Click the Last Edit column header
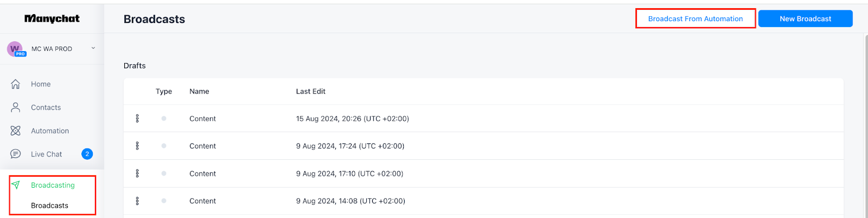 [311, 91]
